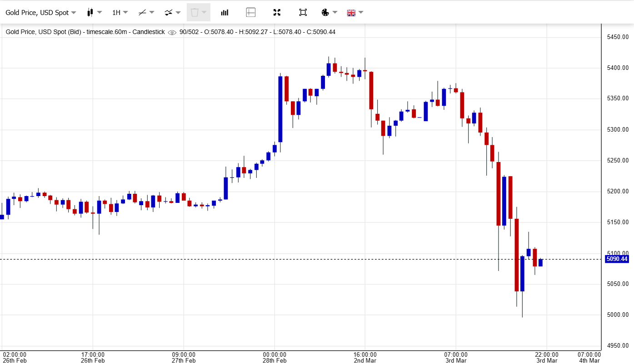Toggle the volume bars icon
The height and width of the screenshot is (364, 634).
225,13
